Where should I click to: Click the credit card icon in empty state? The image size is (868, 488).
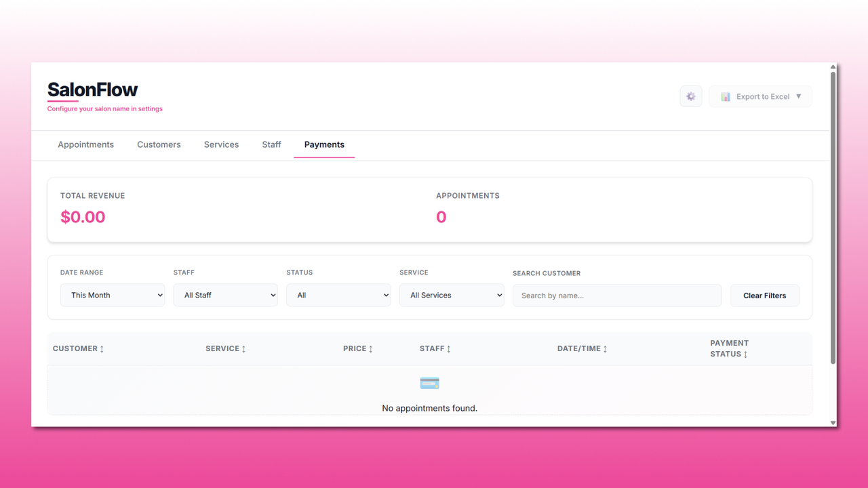tap(429, 382)
